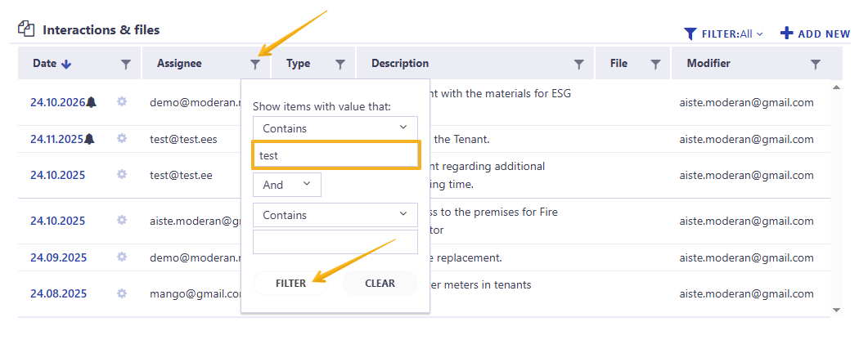Open the 24.10.2026 date link
868x340 pixels.
57,102
